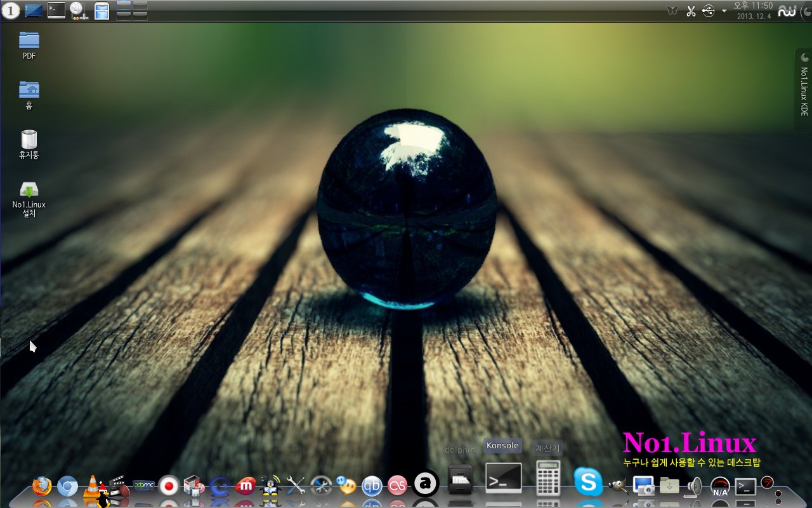The image size is (812, 508).
Task: Open the blue file cabinet icon in panel
Action: point(101,10)
